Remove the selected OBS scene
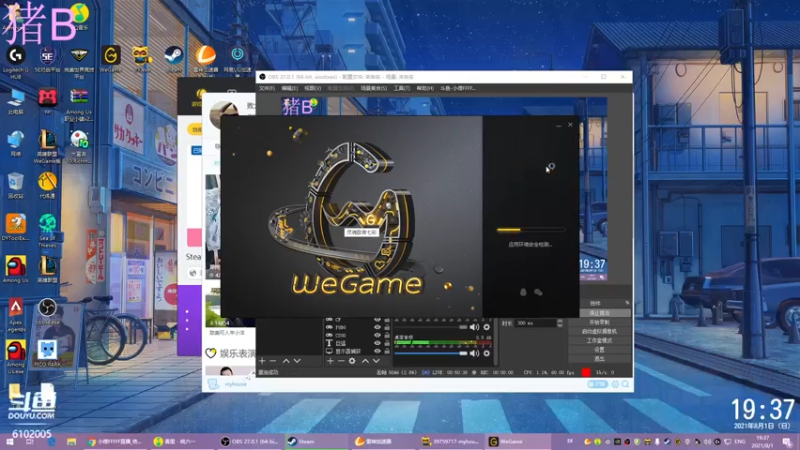Viewport: 800px width, 450px height. pos(273,361)
